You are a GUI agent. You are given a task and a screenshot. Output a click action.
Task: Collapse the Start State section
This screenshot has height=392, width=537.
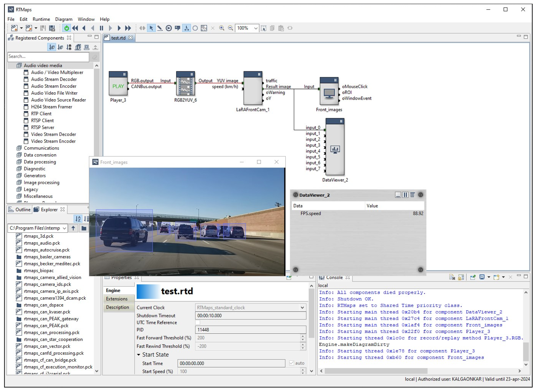pos(139,355)
